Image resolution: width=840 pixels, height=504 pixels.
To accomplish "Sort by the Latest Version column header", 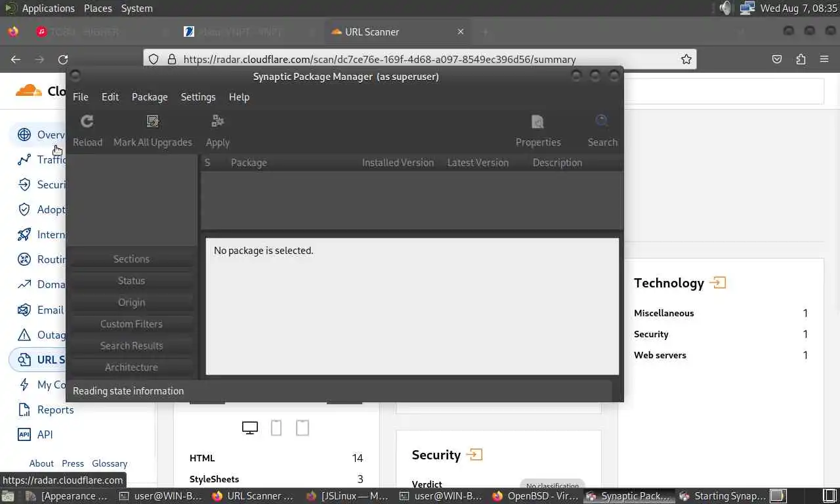I will pyautogui.click(x=478, y=162).
